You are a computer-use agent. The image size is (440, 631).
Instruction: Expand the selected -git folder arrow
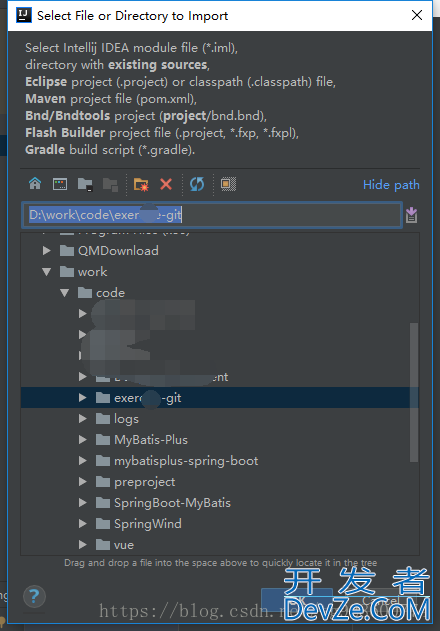83,398
